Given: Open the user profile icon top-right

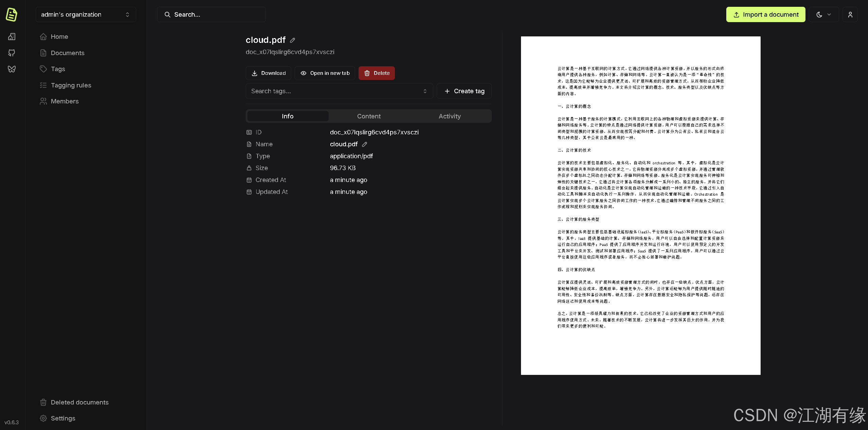Looking at the screenshot, I should point(850,14).
